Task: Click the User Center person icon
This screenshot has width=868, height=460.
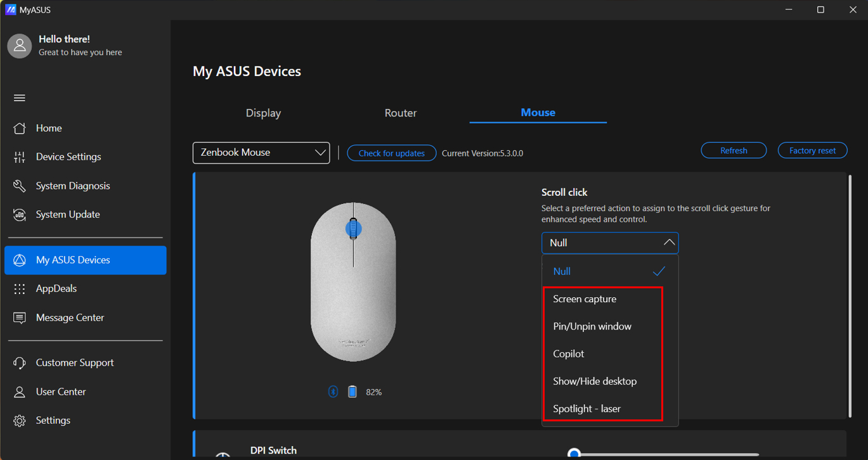Action: click(20, 392)
